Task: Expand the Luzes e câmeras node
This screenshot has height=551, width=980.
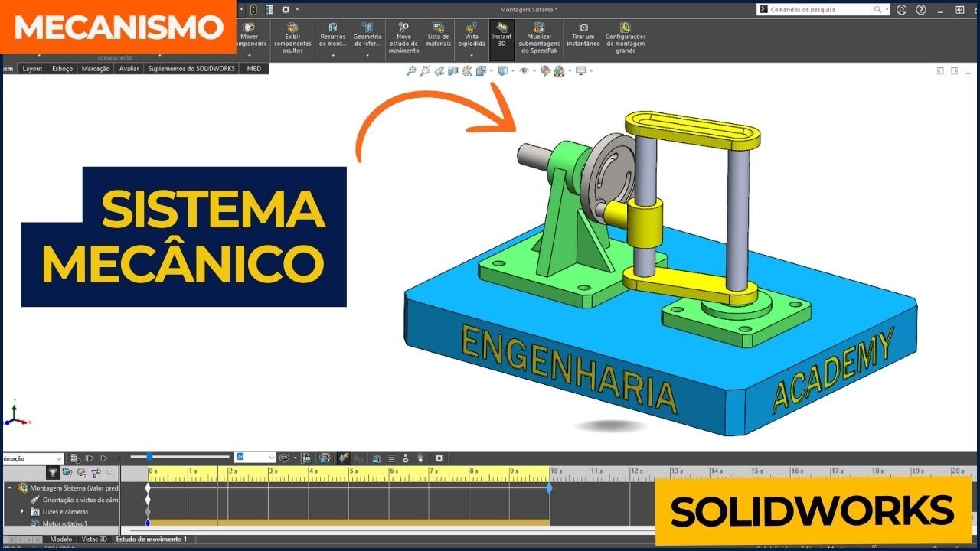Action: tap(22, 511)
